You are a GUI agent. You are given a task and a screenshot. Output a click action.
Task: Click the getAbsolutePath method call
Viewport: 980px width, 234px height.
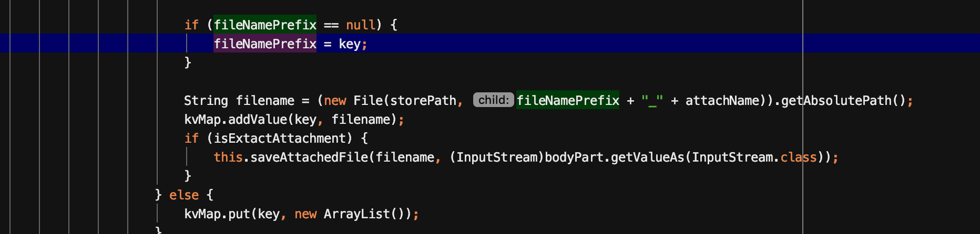click(836, 100)
